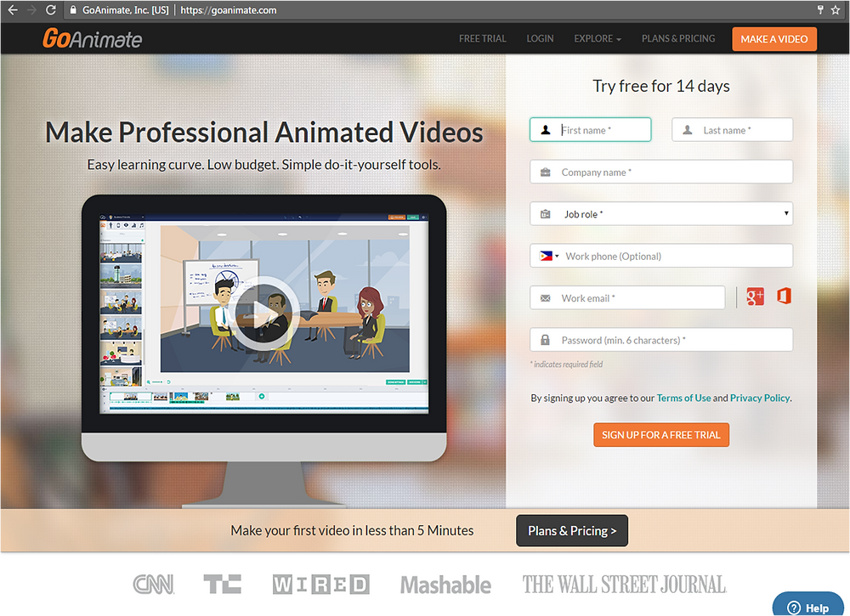Focus the First name field
This screenshot has width=850, height=616.
pyautogui.click(x=591, y=130)
